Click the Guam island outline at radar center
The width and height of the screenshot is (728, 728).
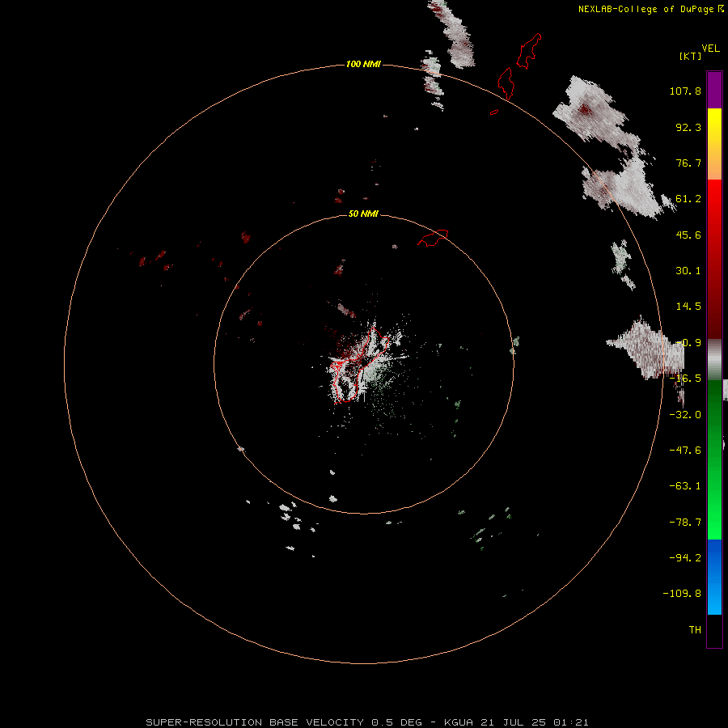pos(360,366)
